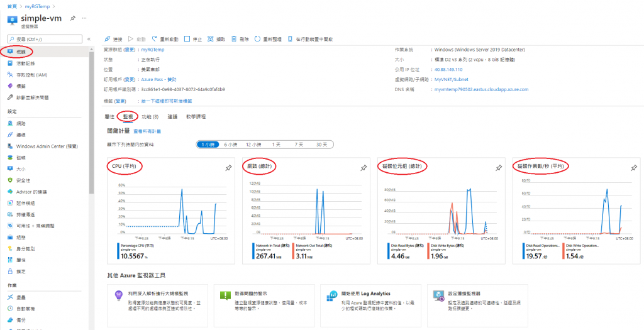This screenshot has width=644, height=330.
Task: Pin the CPU (平均) chart
Action: click(229, 168)
